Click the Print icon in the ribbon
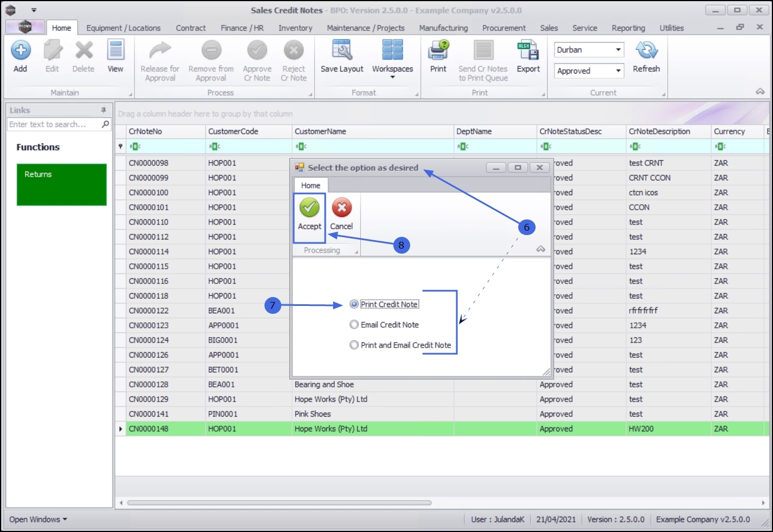 point(438,51)
